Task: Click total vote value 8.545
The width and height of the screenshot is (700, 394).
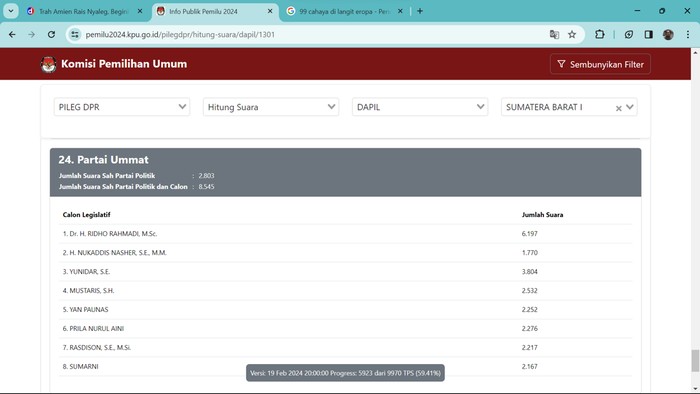Action: pyautogui.click(x=206, y=187)
